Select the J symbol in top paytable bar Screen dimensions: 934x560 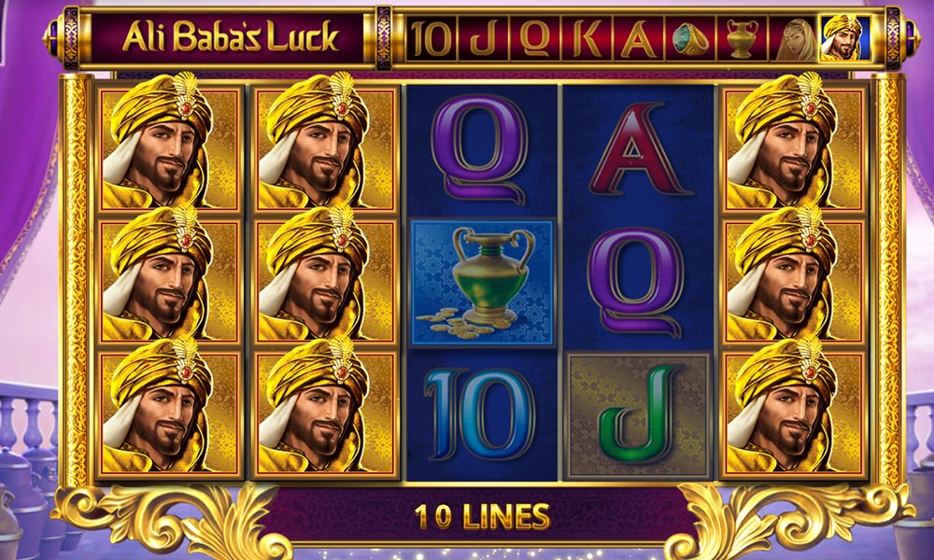[x=483, y=38]
